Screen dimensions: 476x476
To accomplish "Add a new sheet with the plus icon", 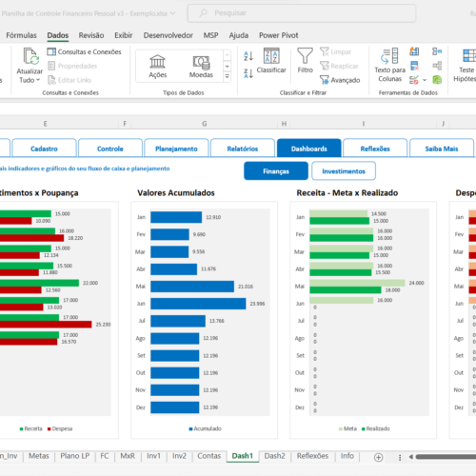I will [x=378, y=457].
